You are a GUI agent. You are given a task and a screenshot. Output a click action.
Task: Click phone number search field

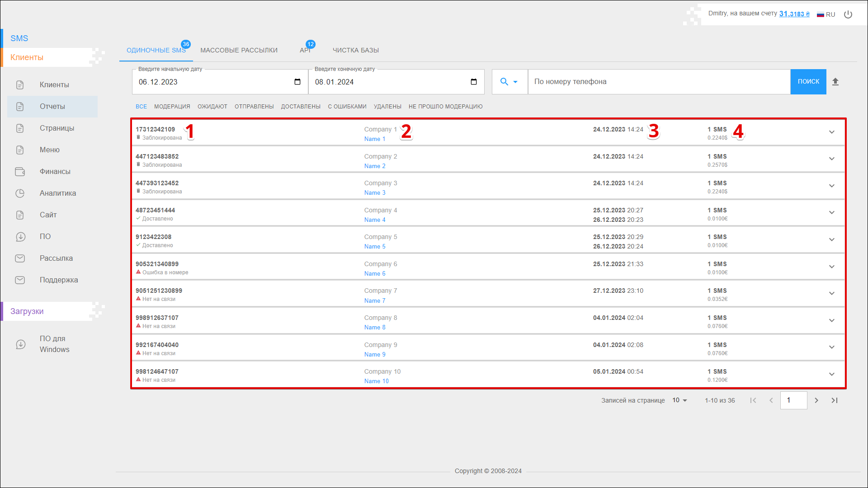tap(659, 82)
